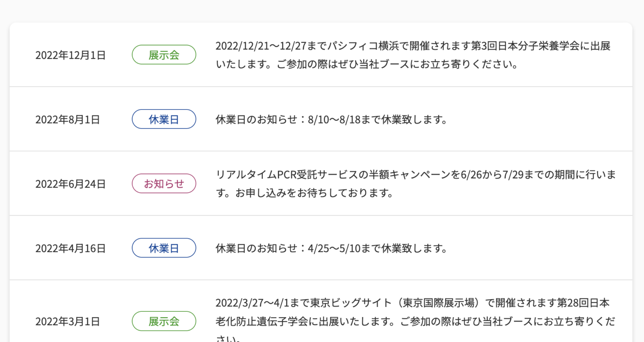Click the date 2022年6月24日
644x342 pixels.
click(70, 184)
